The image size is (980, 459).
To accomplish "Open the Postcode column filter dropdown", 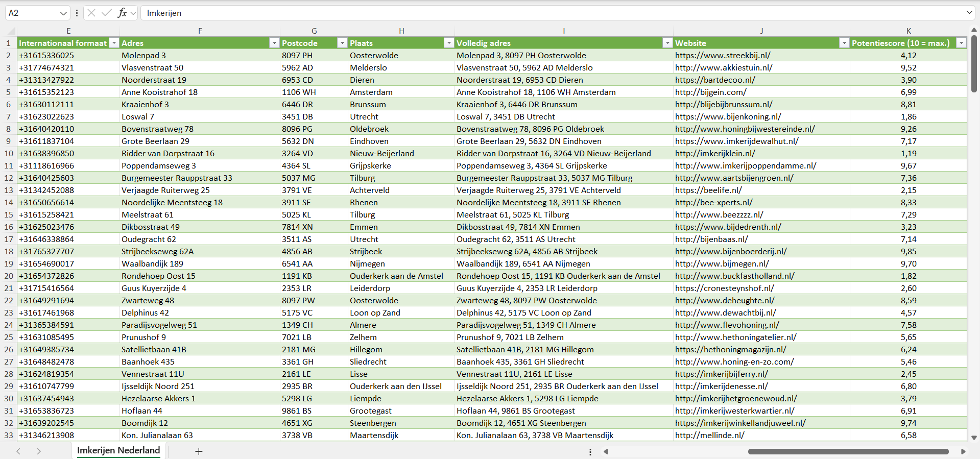I will 342,43.
